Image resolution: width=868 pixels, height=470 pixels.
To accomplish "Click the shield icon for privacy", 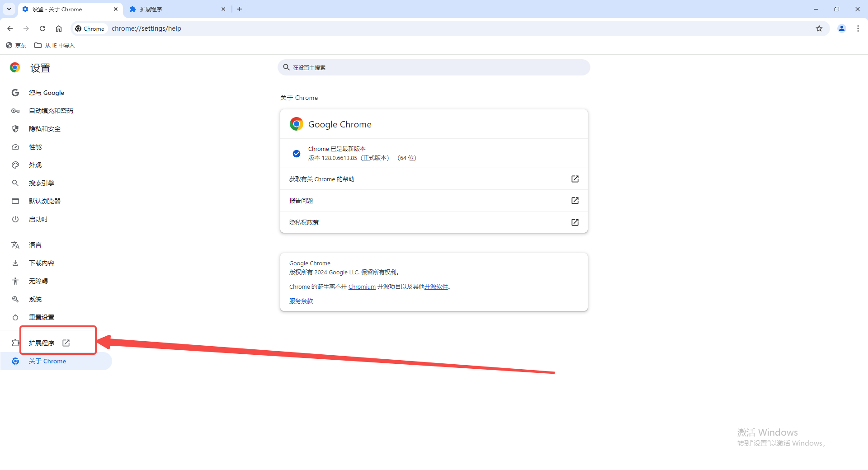I will click(15, 129).
